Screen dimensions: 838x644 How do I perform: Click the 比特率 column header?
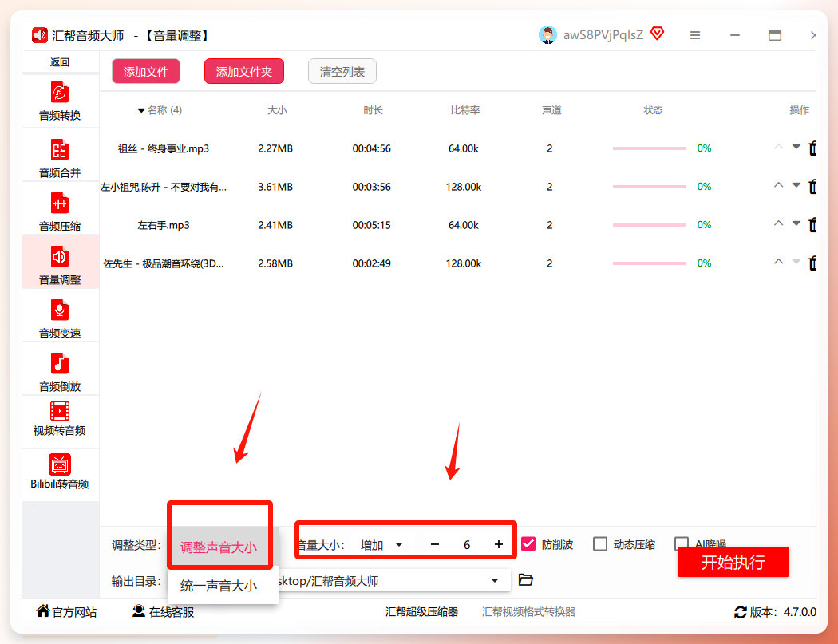tap(465, 110)
